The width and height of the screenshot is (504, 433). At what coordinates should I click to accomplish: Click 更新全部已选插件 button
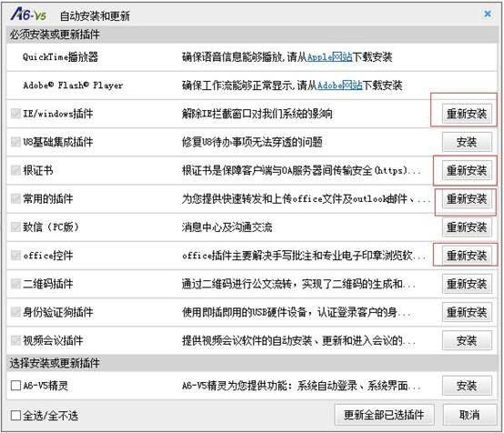pyautogui.click(x=385, y=415)
